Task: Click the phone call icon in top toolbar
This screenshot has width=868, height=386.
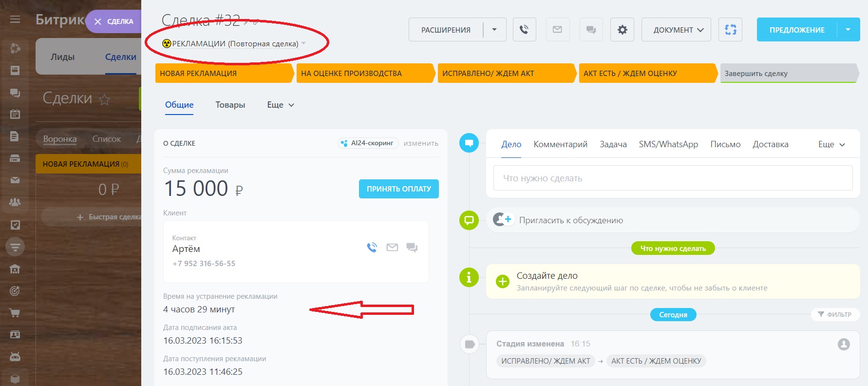Action: click(x=524, y=30)
